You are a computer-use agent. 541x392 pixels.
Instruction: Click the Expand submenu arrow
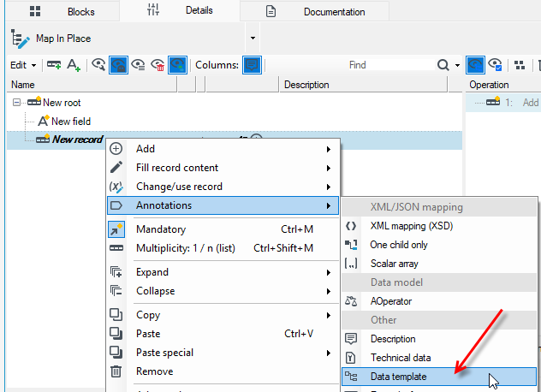point(329,273)
